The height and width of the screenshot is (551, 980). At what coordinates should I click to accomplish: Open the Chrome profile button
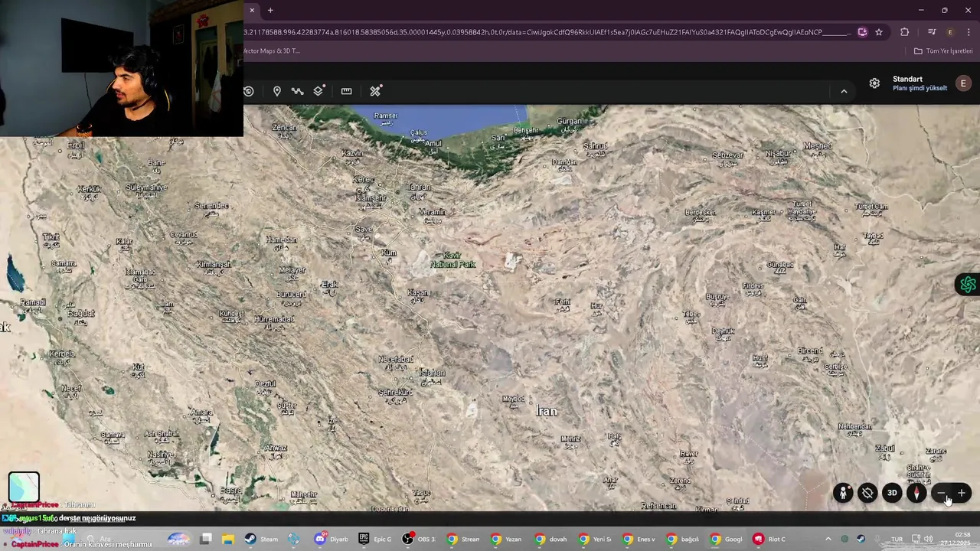point(950,32)
